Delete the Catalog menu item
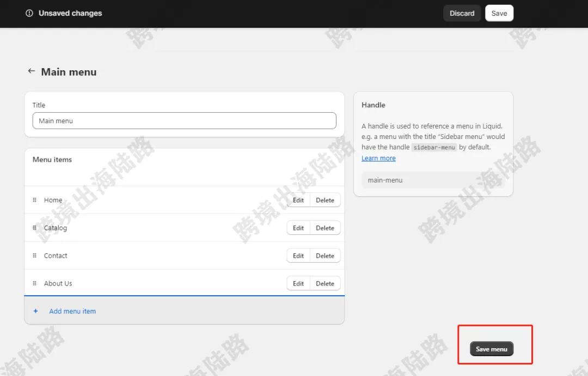 [325, 228]
